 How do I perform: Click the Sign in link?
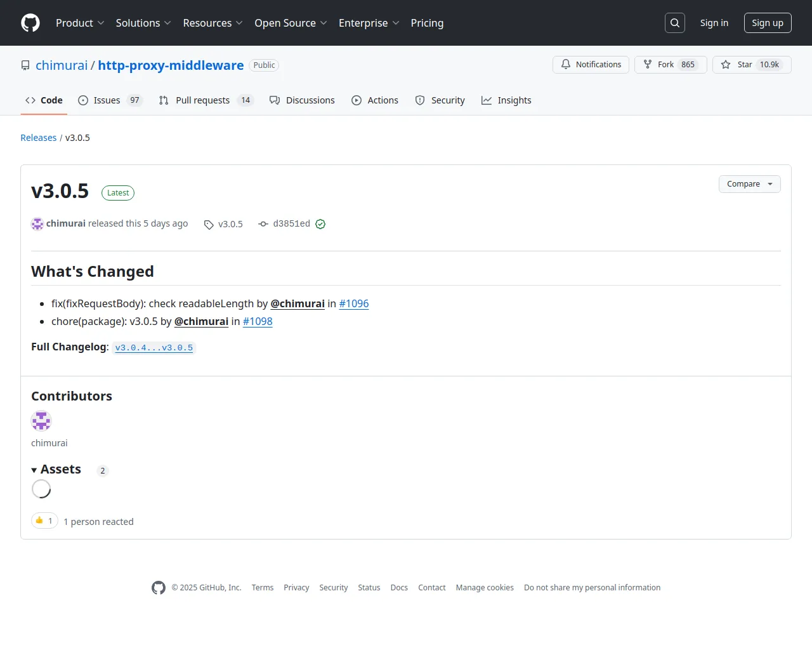(x=714, y=23)
